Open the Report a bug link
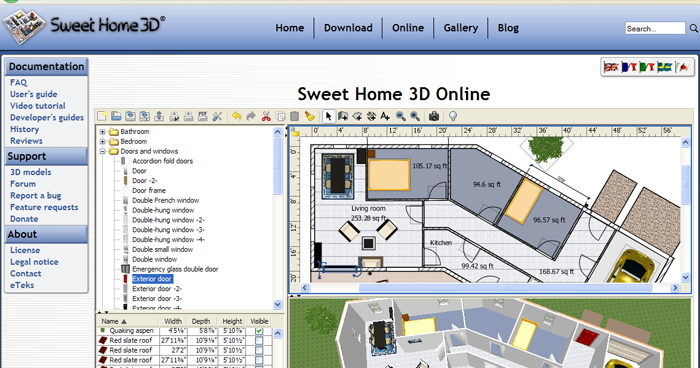This screenshot has height=368, width=700. 36,196
